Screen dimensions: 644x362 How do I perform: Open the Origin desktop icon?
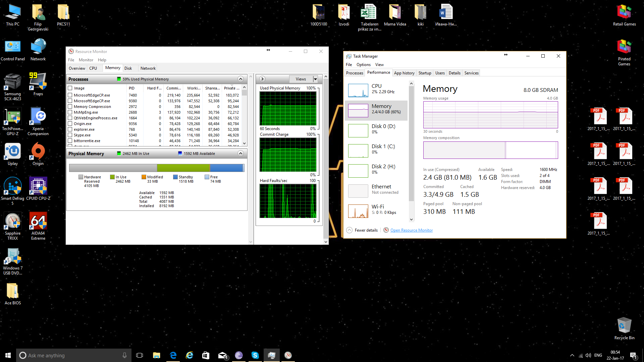point(38,154)
